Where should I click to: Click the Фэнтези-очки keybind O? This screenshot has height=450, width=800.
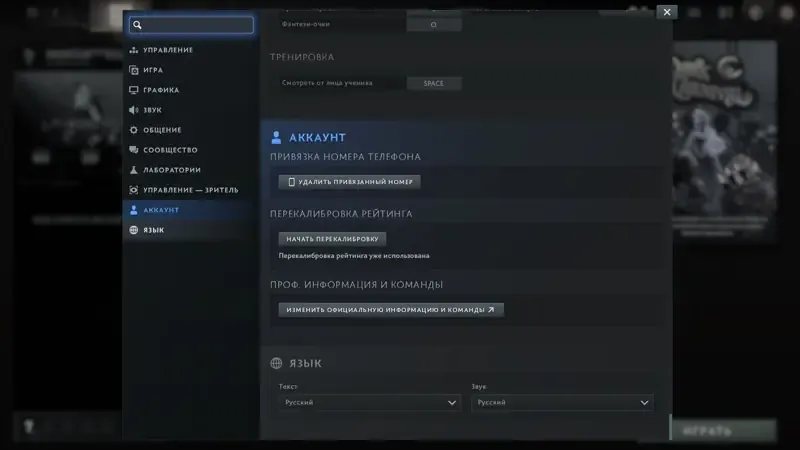point(434,24)
